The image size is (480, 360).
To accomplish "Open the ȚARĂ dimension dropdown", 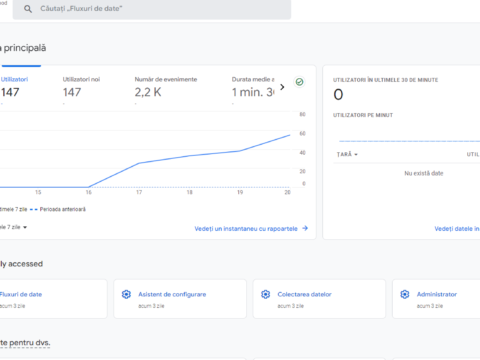I will (347, 154).
